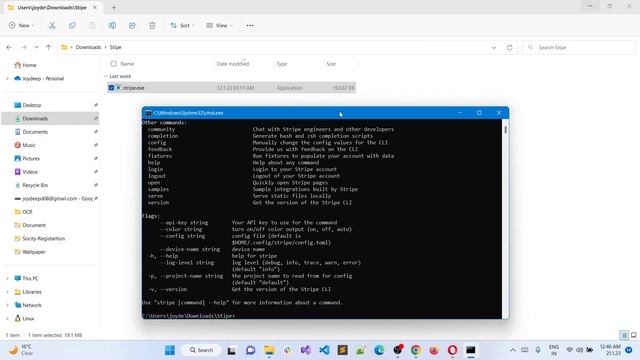This screenshot has width=640, height=360.
Task: Open VS Code on taskbar
Action: [x=324, y=350]
